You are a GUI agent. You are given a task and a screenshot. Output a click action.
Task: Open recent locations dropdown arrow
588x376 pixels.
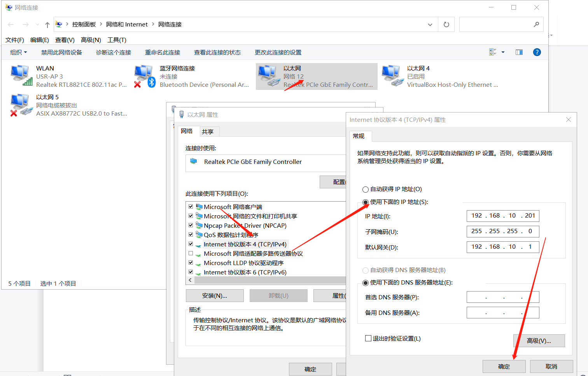click(x=37, y=25)
